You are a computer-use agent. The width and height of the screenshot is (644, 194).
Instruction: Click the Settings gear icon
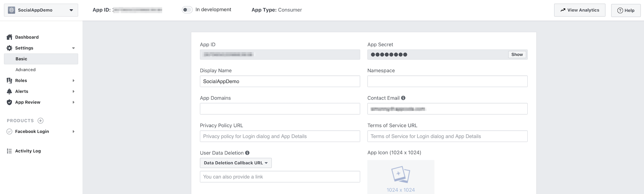(9, 48)
